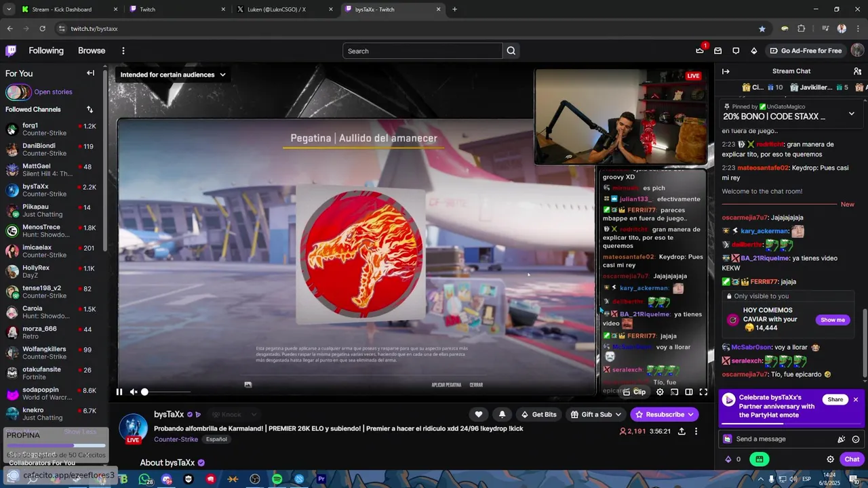Open WhatsApp from the taskbar
This screenshot has height=488, width=868.
[144, 479]
